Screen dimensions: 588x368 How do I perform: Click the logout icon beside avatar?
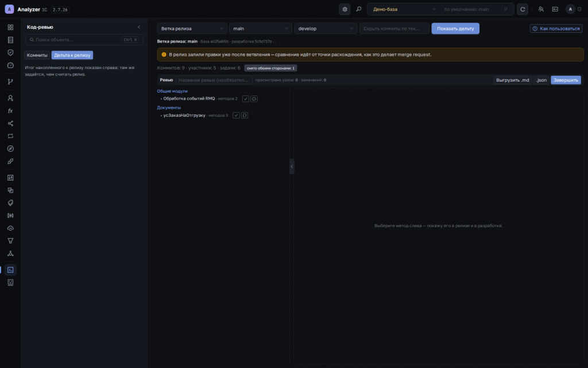point(580,9)
